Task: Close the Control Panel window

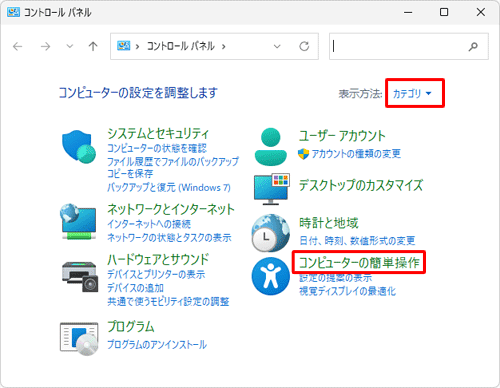Action: pyautogui.click(x=481, y=12)
